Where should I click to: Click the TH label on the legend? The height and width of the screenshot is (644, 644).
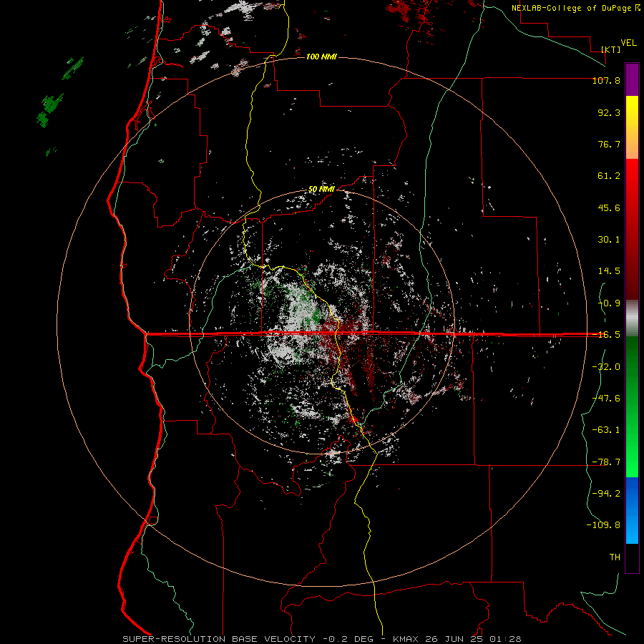pos(615,557)
